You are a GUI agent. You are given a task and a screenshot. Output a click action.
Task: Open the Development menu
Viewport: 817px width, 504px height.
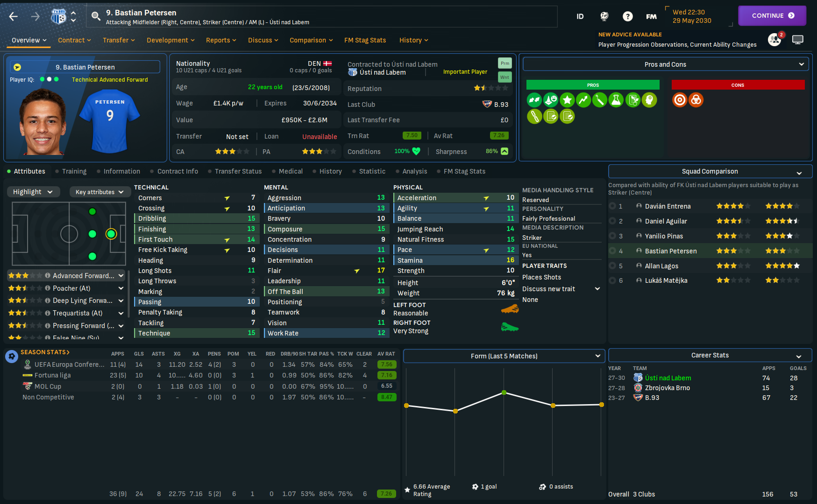[171, 40]
